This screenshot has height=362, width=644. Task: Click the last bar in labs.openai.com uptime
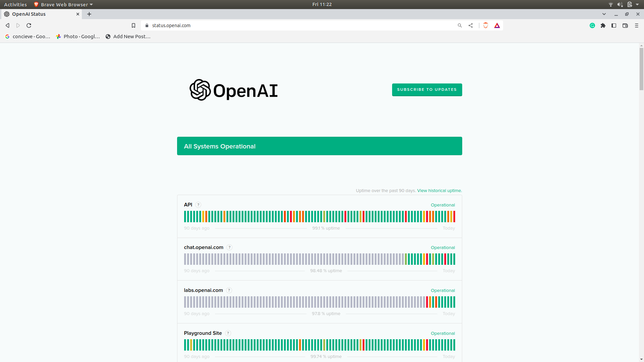click(x=454, y=302)
